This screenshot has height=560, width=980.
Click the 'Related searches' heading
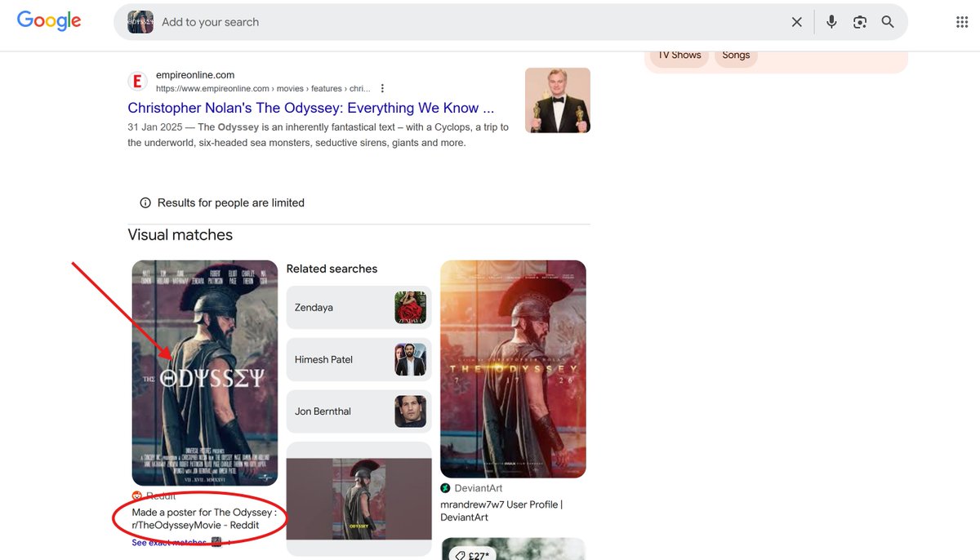332,269
